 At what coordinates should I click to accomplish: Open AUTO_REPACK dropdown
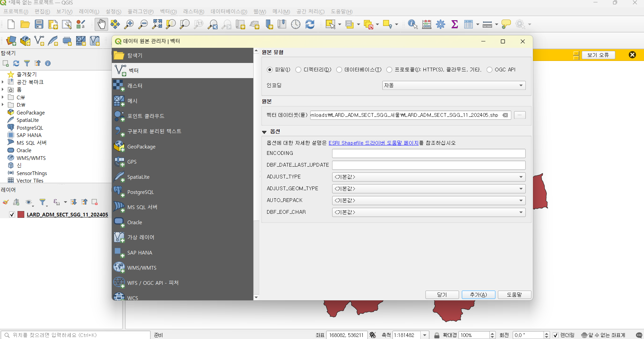(428, 201)
